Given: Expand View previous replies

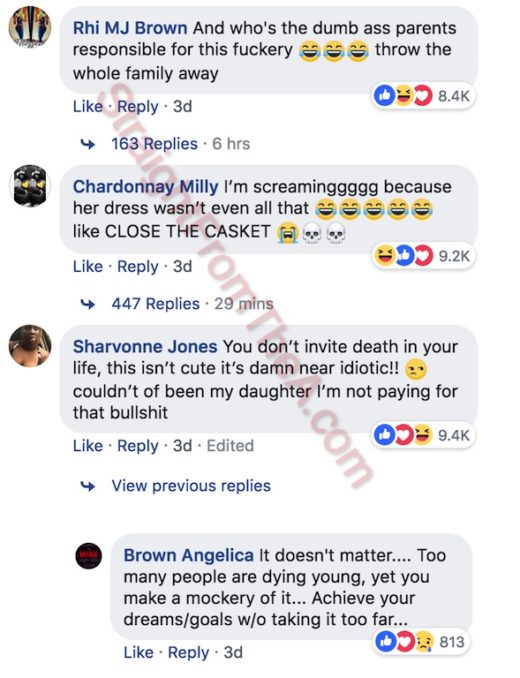Looking at the screenshot, I should 191,486.
